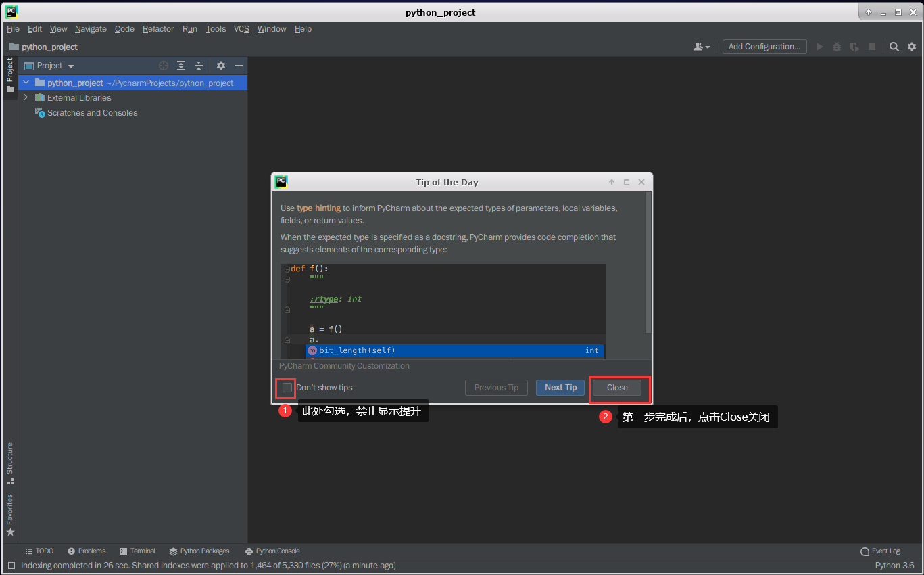This screenshot has height=575, width=924.
Task: Click the Tip of the Day scrollbar
Action: [648, 262]
